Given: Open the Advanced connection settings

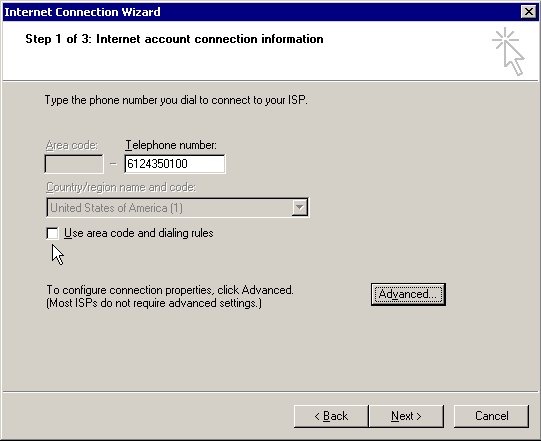Looking at the screenshot, I should [x=408, y=294].
